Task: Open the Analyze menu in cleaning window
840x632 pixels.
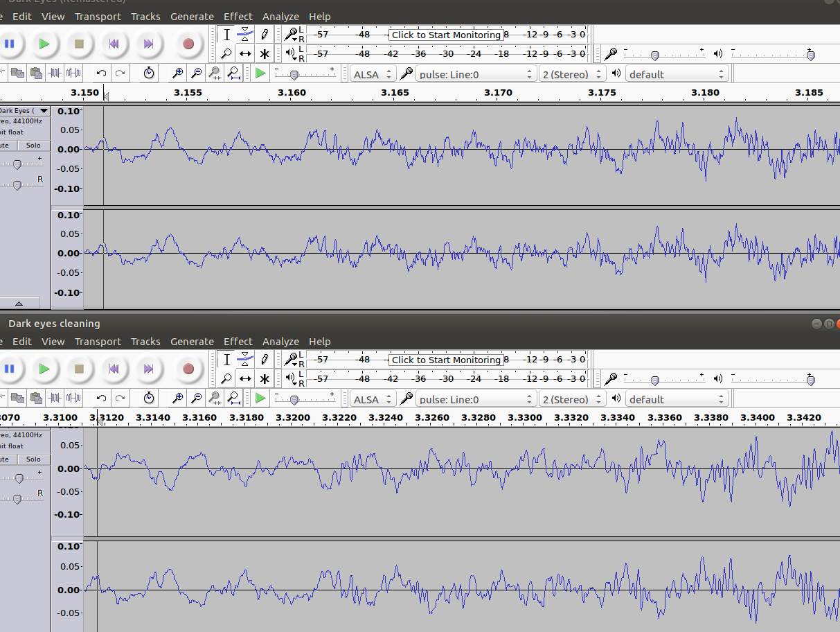Action: tap(280, 341)
